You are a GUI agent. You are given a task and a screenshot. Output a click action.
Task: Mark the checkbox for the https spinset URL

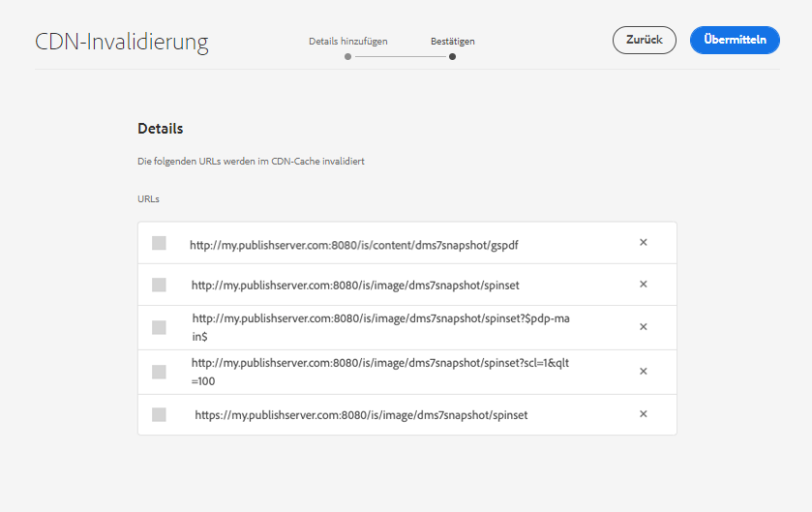pos(159,414)
